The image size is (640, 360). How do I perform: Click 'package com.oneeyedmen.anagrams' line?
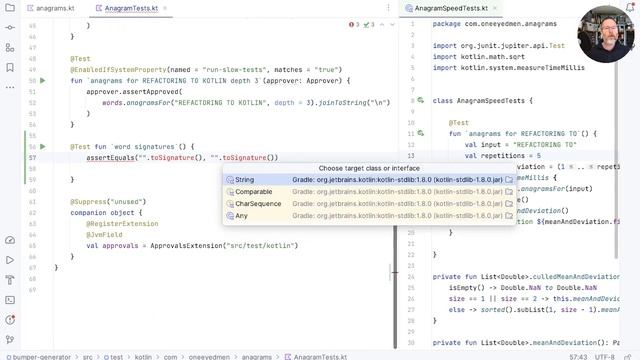[x=495, y=24]
